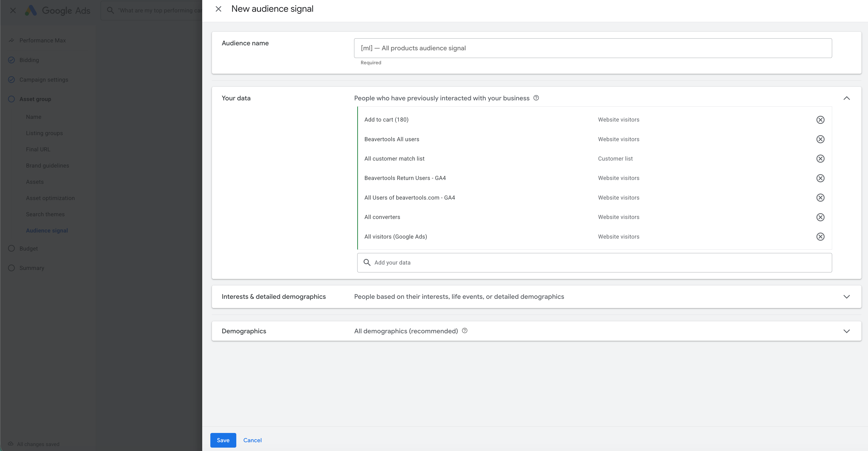Expand the Demographics section

coord(846,331)
